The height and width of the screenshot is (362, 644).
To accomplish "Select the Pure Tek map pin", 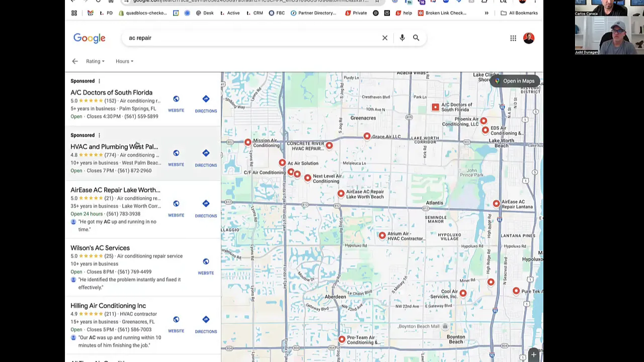I will click(x=516, y=291).
